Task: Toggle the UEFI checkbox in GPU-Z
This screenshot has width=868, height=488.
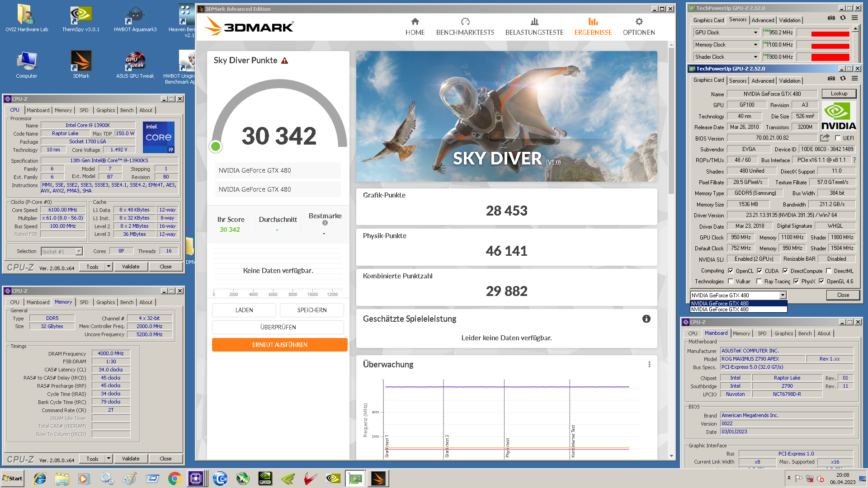Action: [838, 138]
